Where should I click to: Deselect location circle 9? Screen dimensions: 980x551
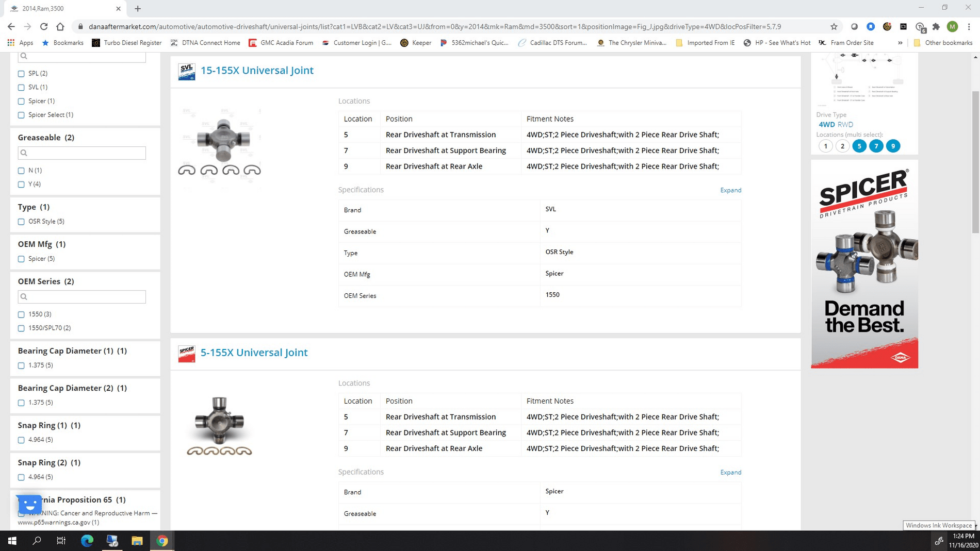coord(893,146)
